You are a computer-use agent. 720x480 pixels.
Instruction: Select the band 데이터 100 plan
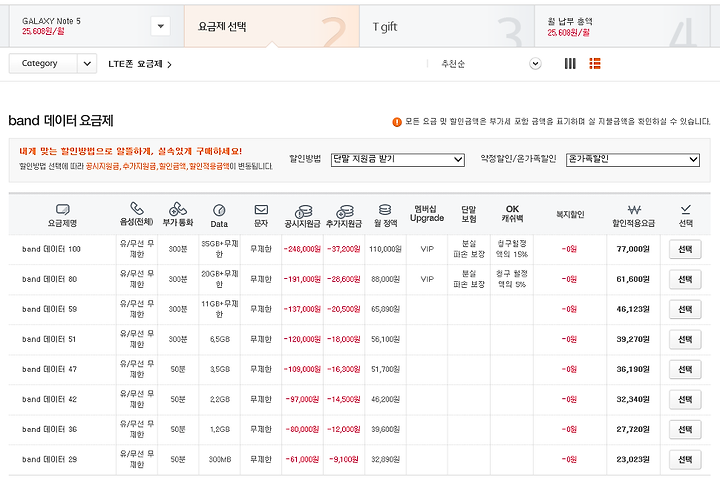point(685,249)
